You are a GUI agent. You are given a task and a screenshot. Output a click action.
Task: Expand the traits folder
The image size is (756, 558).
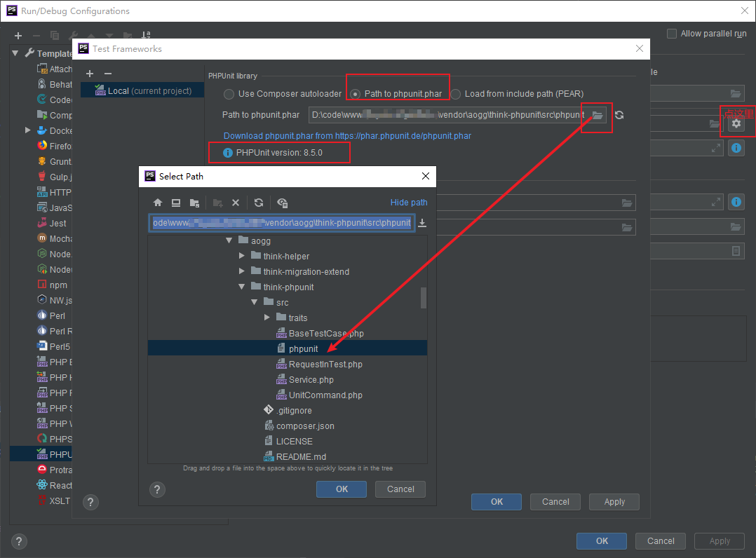(266, 318)
